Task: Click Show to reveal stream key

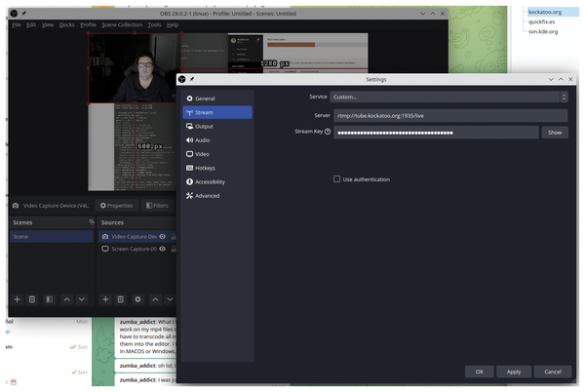Action: (x=555, y=132)
